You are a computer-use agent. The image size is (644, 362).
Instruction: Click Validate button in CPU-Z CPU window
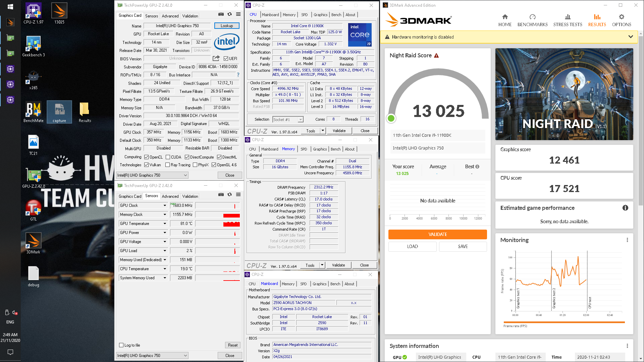pyautogui.click(x=339, y=131)
